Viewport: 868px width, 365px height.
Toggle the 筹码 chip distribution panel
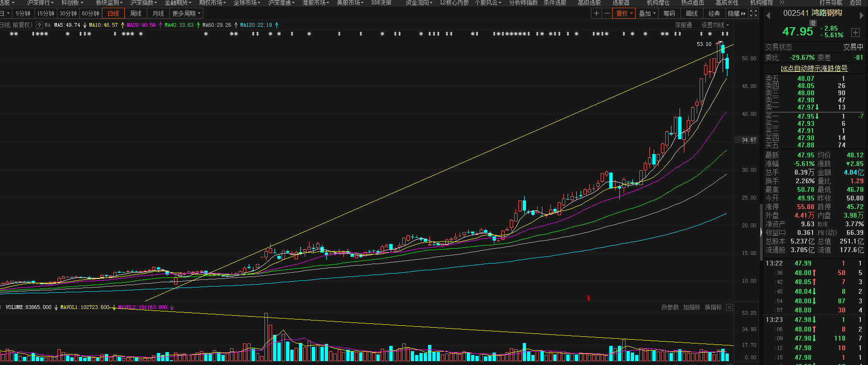[x=670, y=13]
